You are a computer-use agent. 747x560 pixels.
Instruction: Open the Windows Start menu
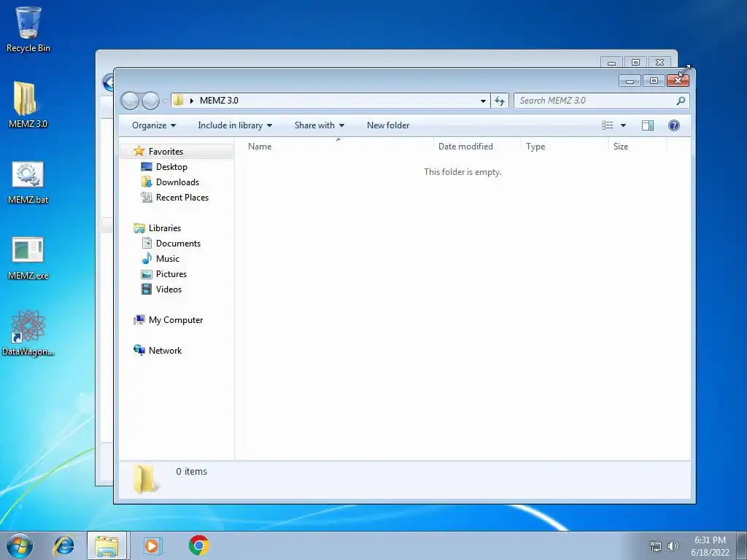pyautogui.click(x=20, y=545)
